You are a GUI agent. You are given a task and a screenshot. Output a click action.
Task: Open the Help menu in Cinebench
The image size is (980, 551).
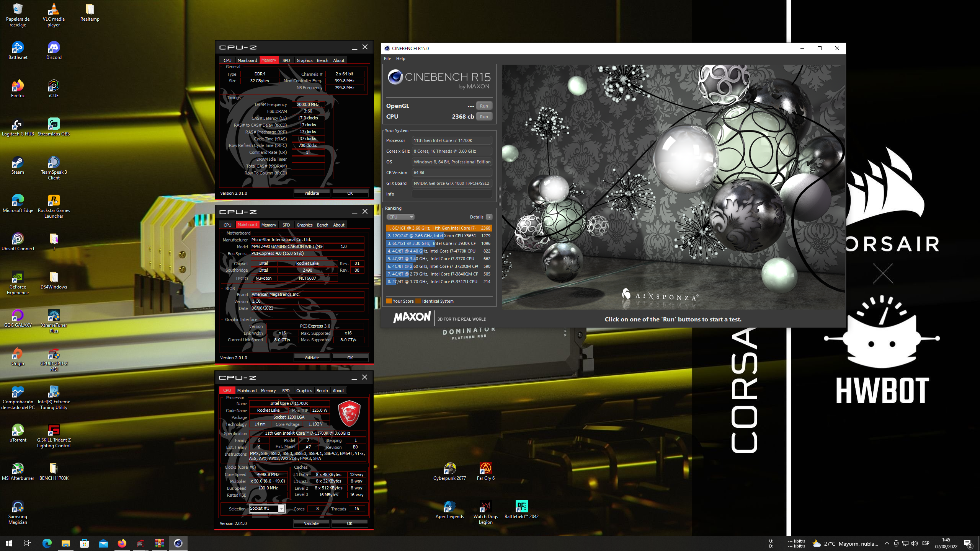tap(400, 59)
